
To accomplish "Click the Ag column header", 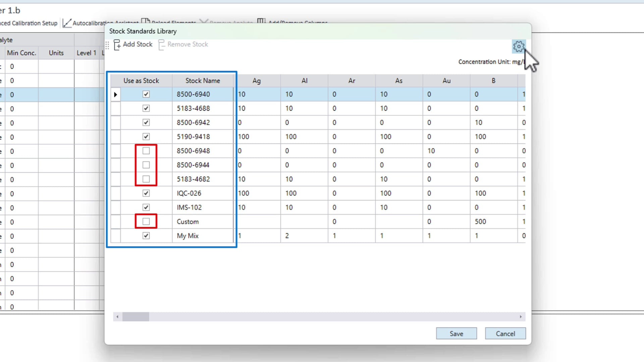I will (x=257, y=80).
